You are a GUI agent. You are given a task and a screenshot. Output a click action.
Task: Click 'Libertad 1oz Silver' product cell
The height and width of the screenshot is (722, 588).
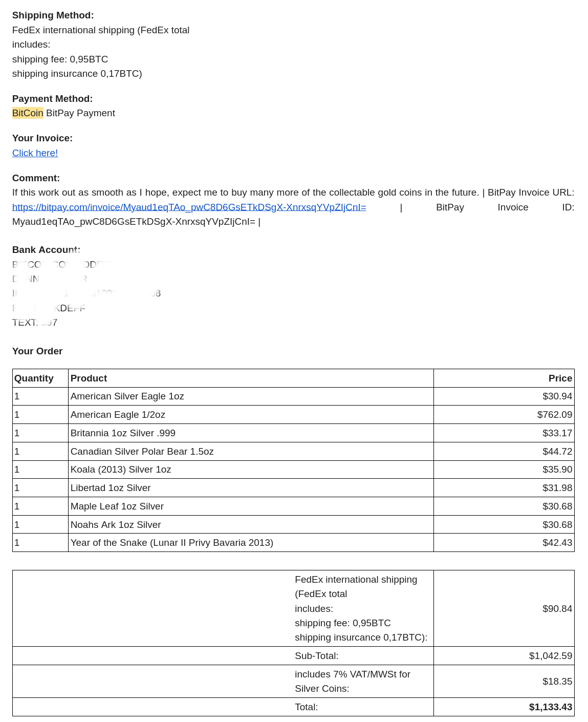click(x=251, y=488)
